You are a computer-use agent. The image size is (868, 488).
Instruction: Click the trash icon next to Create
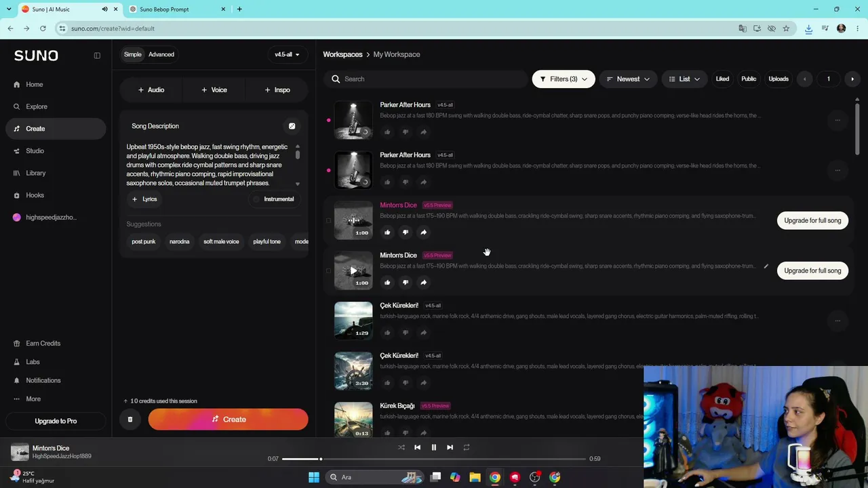click(130, 420)
